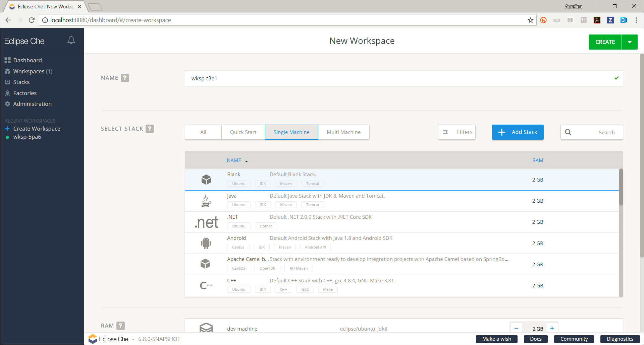Image resolution: width=644 pixels, height=345 pixels.
Task: Click Tomcat tag on Java stack
Action: click(313, 205)
